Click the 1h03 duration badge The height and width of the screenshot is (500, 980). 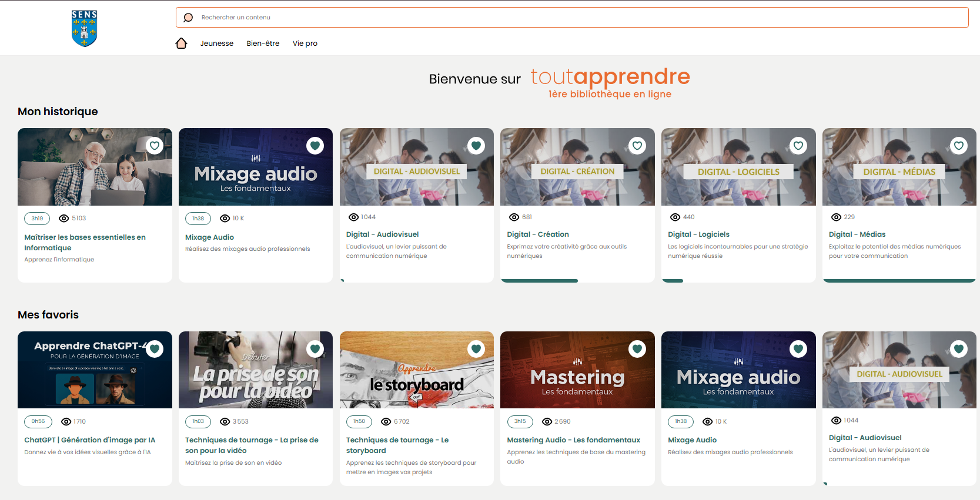click(x=199, y=422)
